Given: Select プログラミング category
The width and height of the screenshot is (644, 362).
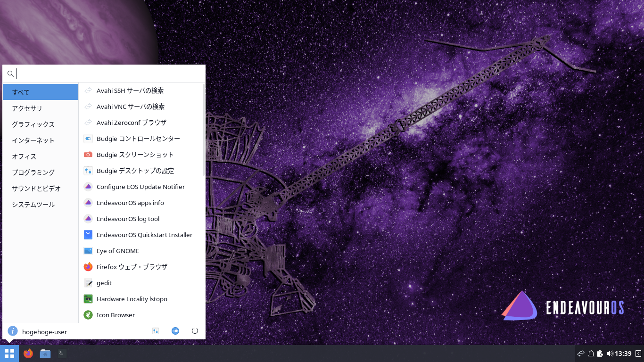Looking at the screenshot, I should pos(41,172).
